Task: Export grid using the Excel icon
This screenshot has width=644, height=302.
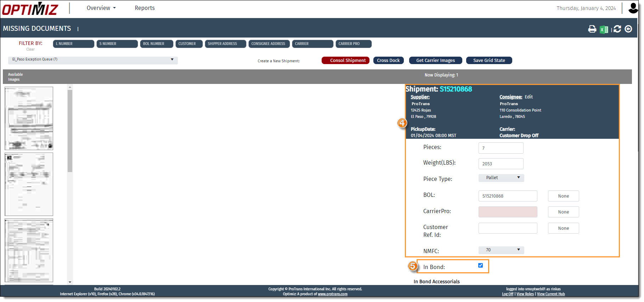Action: coord(604,29)
